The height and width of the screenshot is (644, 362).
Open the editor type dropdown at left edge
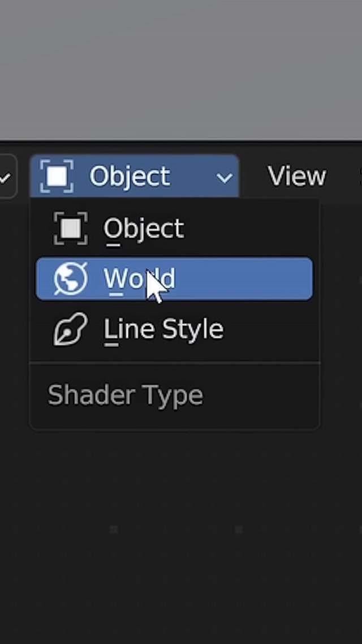(x=7, y=178)
